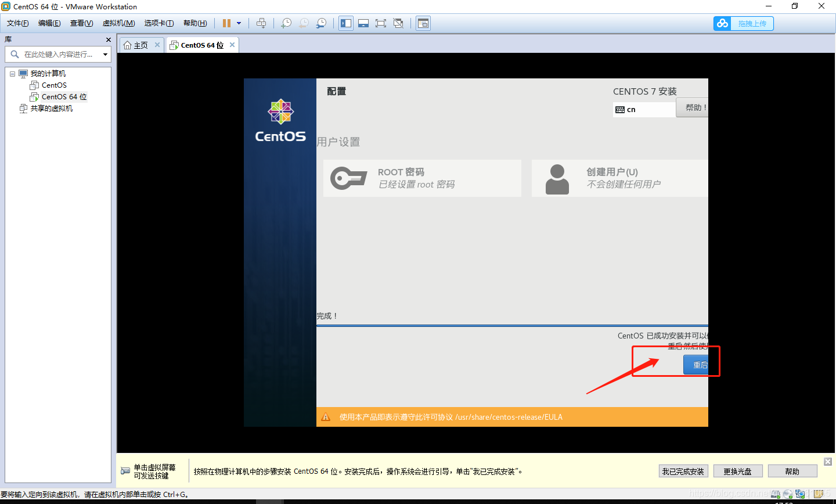Close the 主页 tab
Viewport: 836px width, 504px height.
[x=157, y=45]
